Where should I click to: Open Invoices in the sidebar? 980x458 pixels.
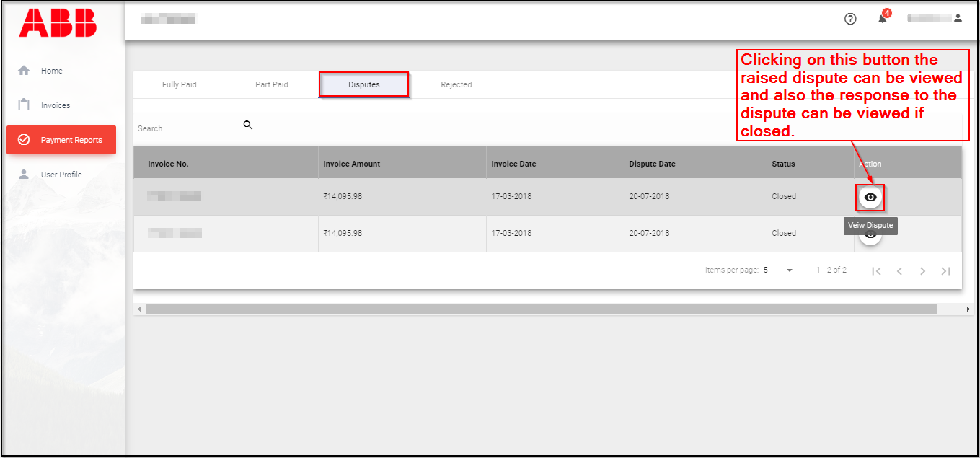click(x=55, y=105)
